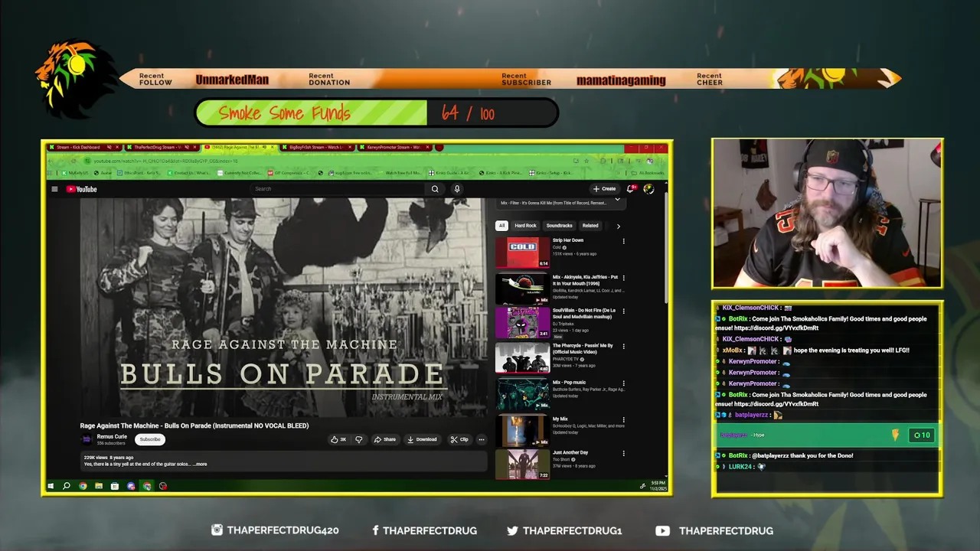This screenshot has width=980, height=551.
Task: Click the taskbar clock showing 5:53 PM
Action: (x=658, y=486)
